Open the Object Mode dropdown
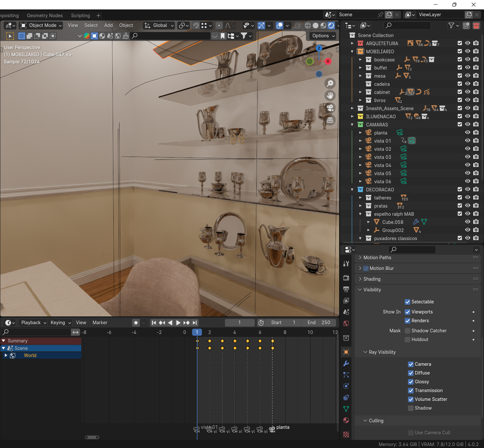The height and width of the screenshot is (448, 484). (41, 25)
